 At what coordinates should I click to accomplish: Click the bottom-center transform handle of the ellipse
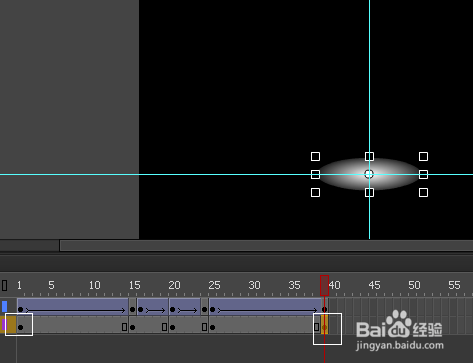point(369,192)
